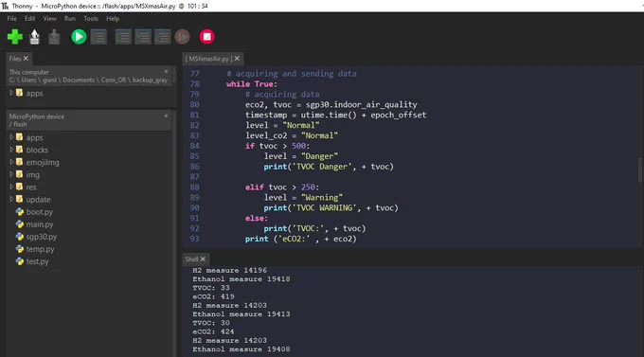Click the 'Ethanol measure 19408' shell output line

[241, 349]
